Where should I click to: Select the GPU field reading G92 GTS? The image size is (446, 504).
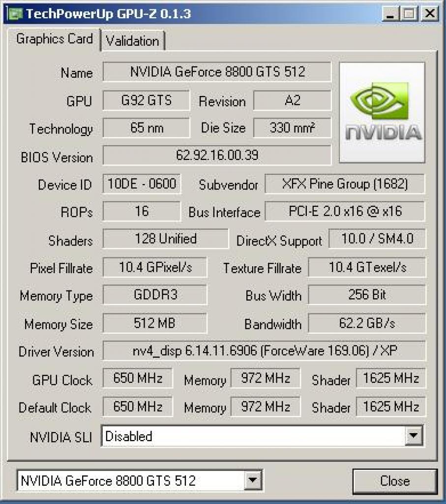tap(146, 100)
